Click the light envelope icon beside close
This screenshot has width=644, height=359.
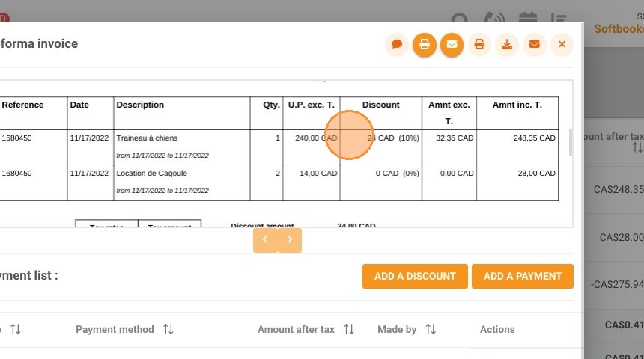tap(535, 44)
